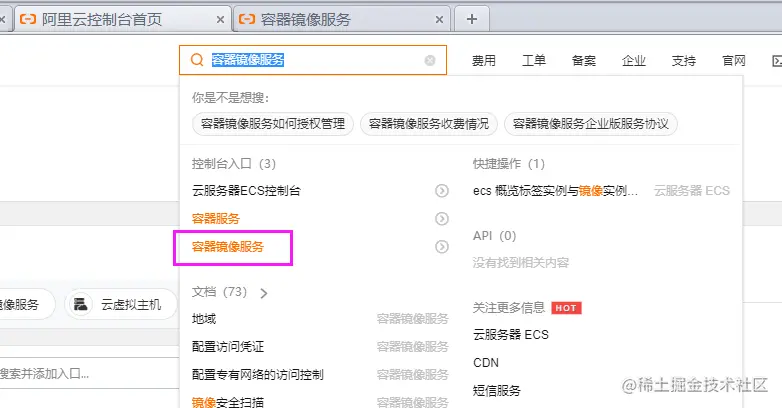Image resolution: width=782 pixels, height=408 pixels.
Task: Open 短信服务 under 关注更多信息
Action: click(497, 390)
